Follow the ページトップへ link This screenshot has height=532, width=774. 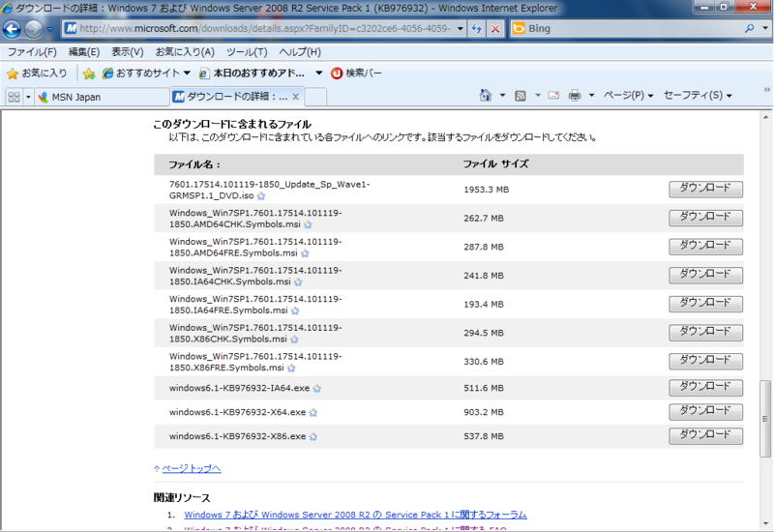point(192,468)
